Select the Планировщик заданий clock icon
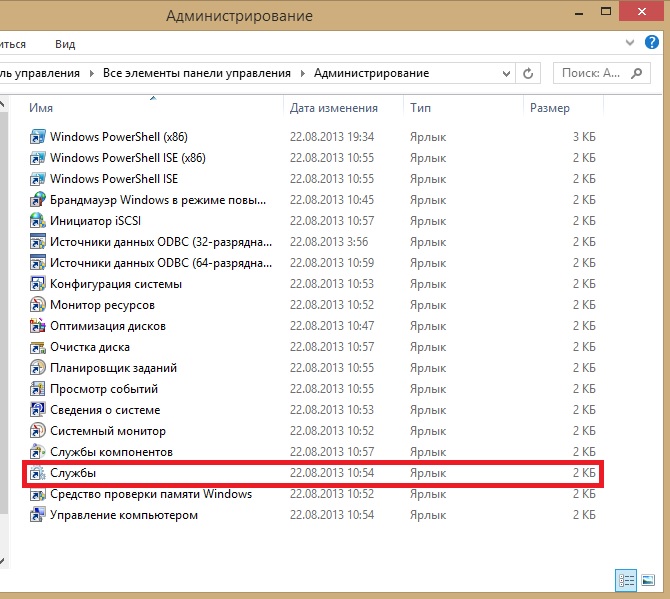The width and height of the screenshot is (670, 599). [38, 368]
